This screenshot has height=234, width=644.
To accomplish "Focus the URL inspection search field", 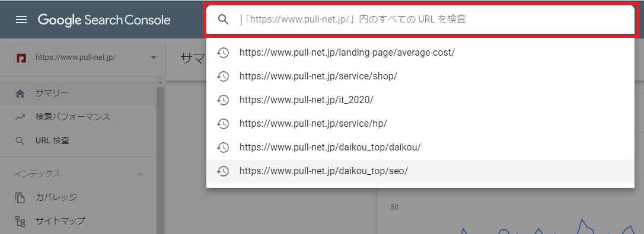I will click(x=420, y=20).
